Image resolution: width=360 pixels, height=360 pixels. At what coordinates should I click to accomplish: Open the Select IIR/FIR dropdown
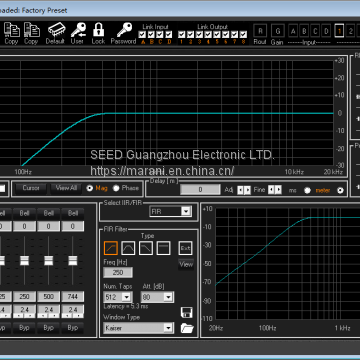coord(170,211)
